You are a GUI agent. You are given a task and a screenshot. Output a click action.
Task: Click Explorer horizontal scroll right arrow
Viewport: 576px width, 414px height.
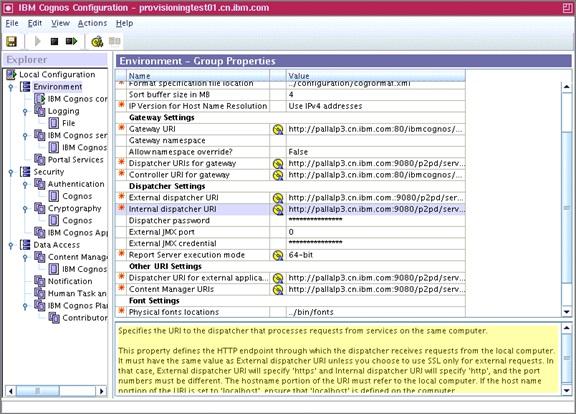click(101, 391)
